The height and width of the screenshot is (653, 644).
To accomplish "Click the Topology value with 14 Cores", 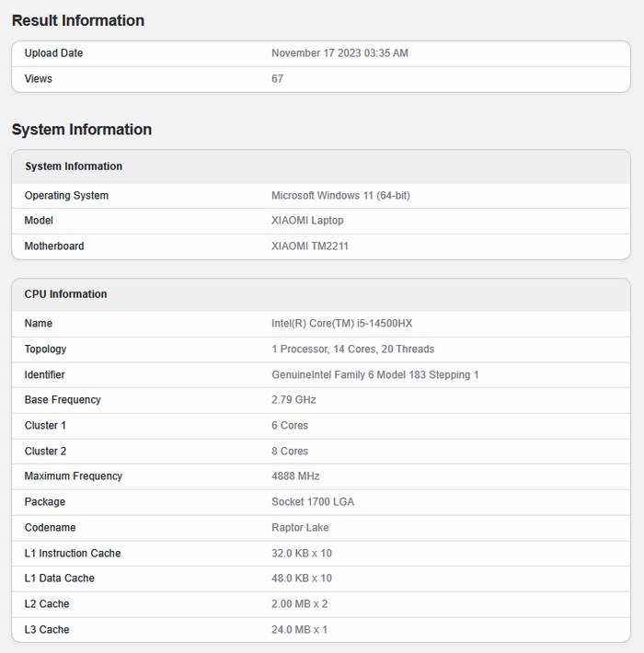I will coord(352,349).
